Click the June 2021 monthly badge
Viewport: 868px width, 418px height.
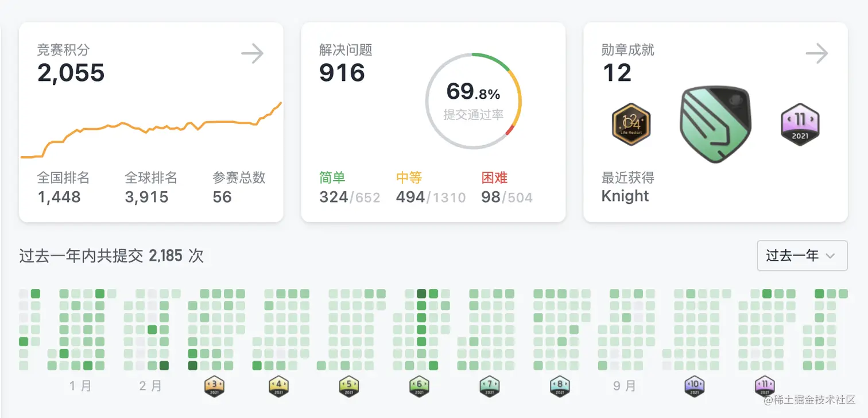tap(419, 386)
